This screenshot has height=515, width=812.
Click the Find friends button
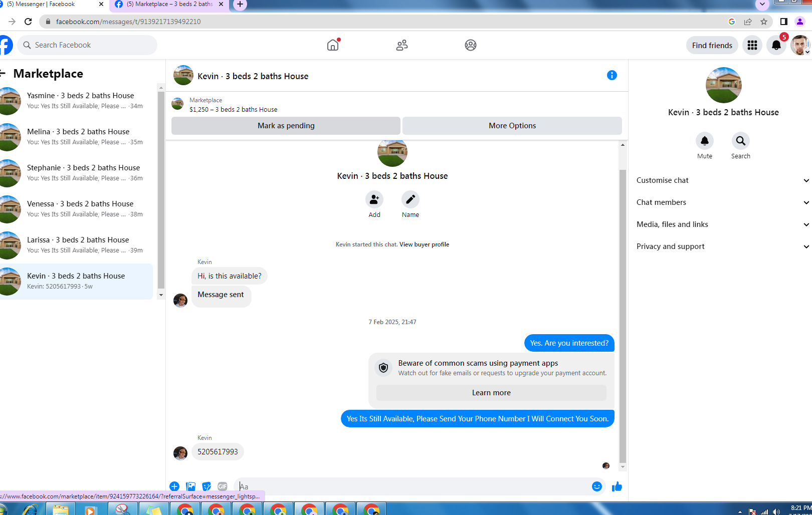coord(712,45)
